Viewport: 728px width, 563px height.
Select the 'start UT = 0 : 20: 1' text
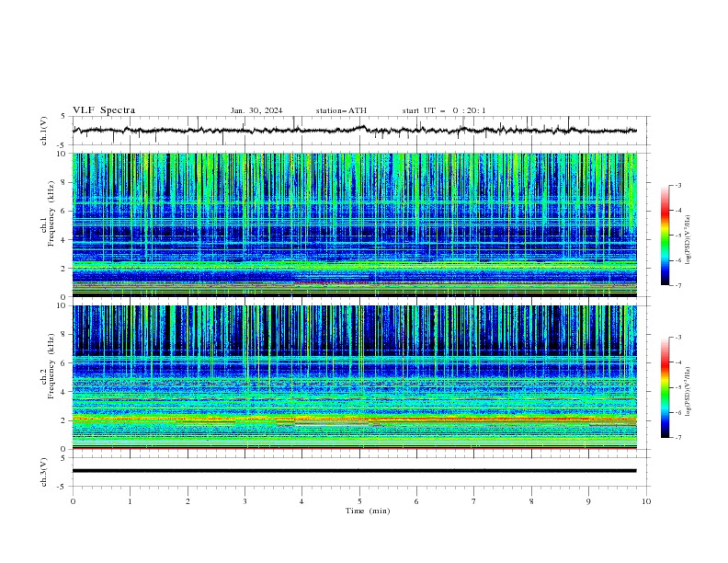[444, 110]
